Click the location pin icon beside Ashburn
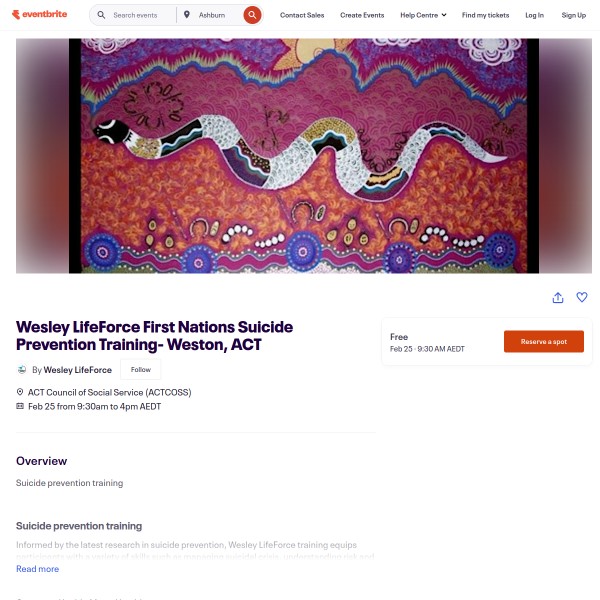 pyautogui.click(x=186, y=15)
